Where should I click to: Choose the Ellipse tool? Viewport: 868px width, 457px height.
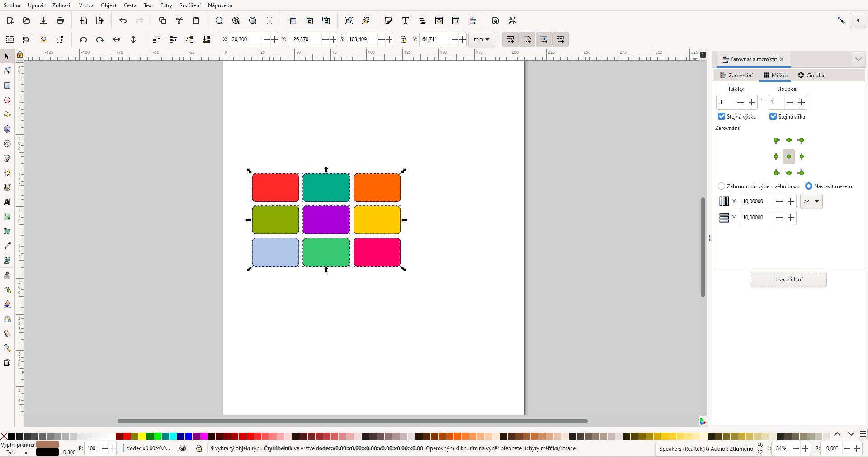pyautogui.click(x=7, y=100)
